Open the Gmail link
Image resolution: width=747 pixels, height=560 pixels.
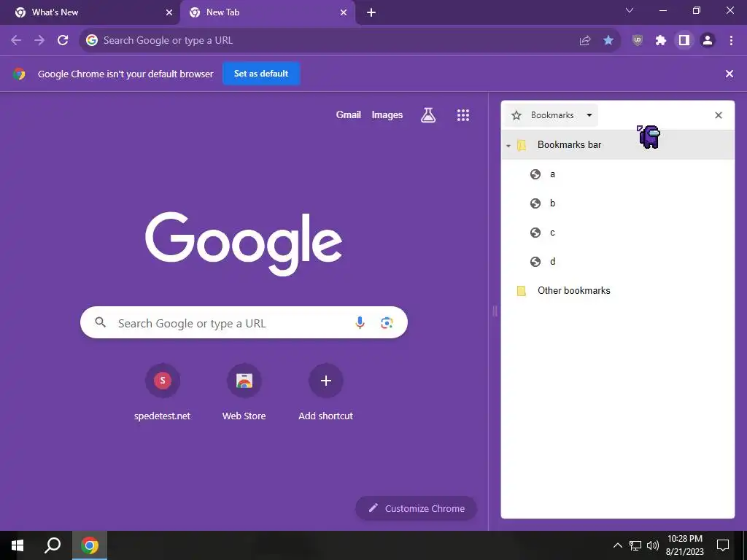pyautogui.click(x=348, y=114)
